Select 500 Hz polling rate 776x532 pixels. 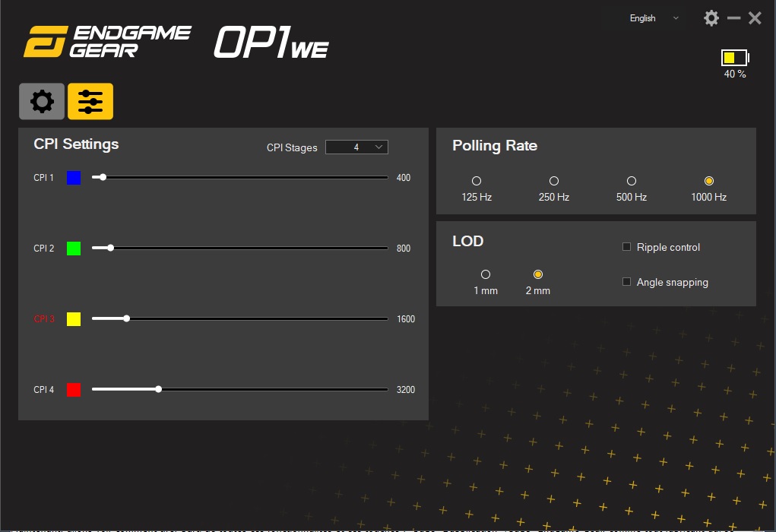[x=631, y=181]
